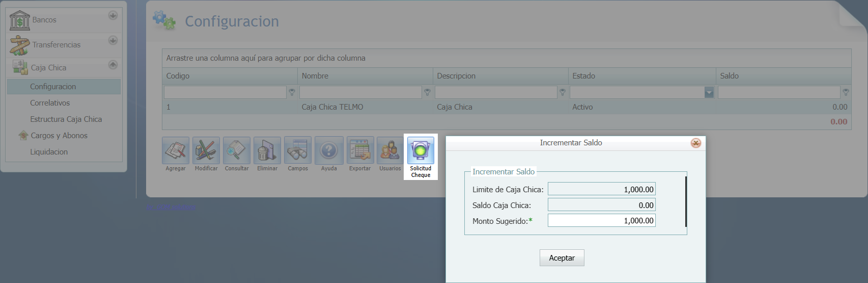The width and height of the screenshot is (868, 283).
Task: Click the Exportar icon
Action: (x=360, y=150)
